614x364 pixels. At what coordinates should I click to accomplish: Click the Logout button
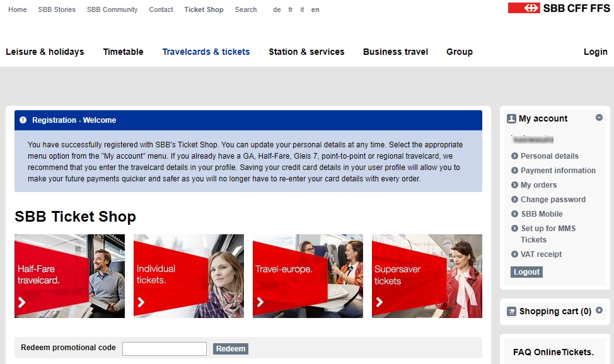(x=526, y=271)
